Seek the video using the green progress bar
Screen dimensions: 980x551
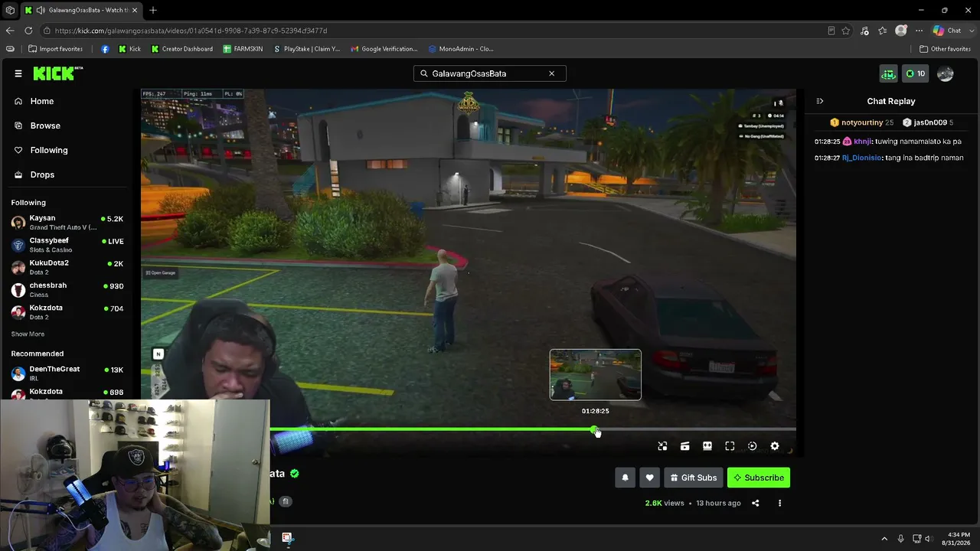(469, 429)
